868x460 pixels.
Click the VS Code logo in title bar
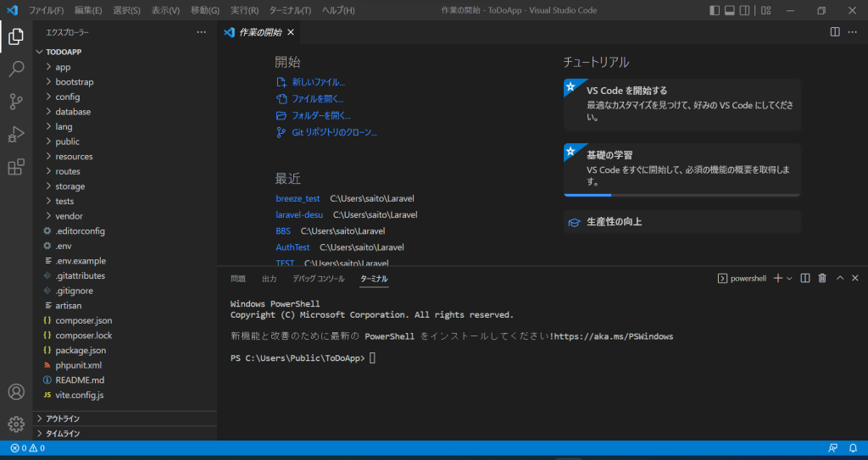coord(12,10)
